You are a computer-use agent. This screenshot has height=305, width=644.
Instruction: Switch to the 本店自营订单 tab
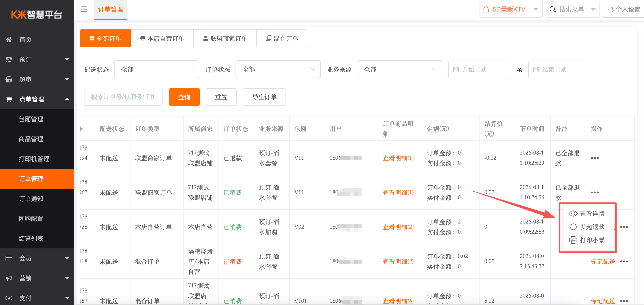coord(162,38)
